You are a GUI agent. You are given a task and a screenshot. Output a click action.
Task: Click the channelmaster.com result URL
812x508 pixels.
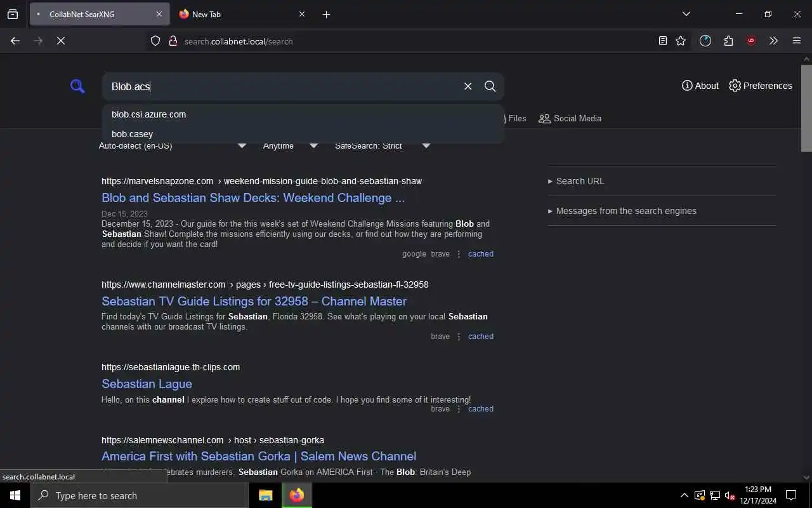(265, 284)
